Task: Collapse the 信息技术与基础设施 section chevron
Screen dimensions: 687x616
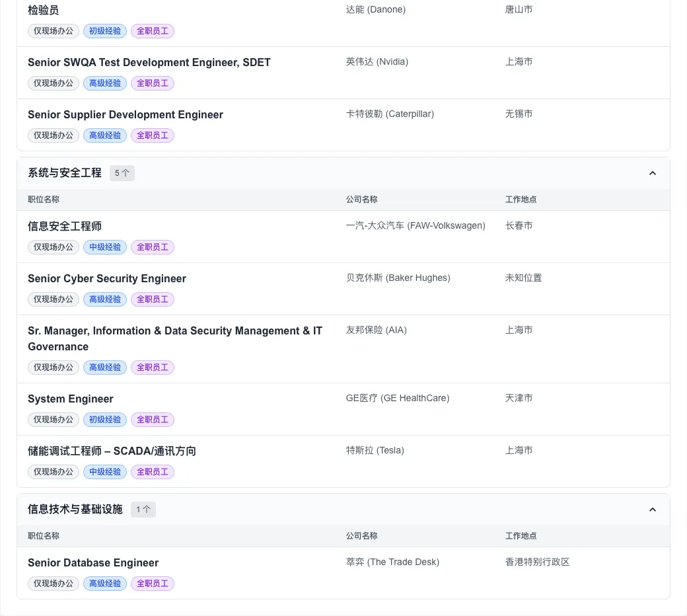Action: tap(653, 510)
